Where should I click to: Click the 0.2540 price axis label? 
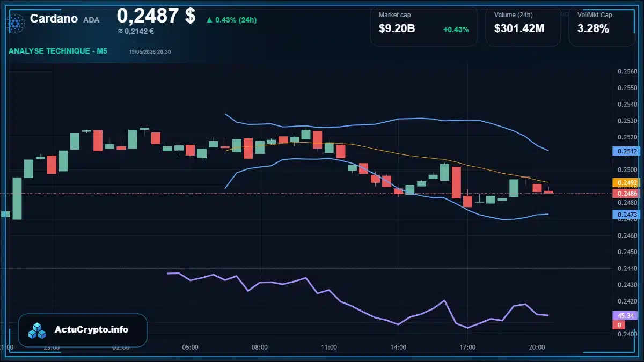627,104
